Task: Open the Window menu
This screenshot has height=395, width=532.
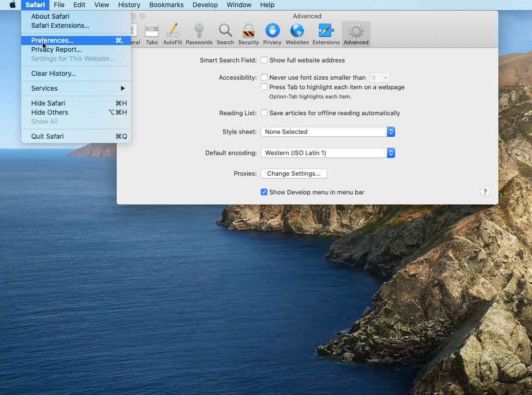Action: point(239,5)
